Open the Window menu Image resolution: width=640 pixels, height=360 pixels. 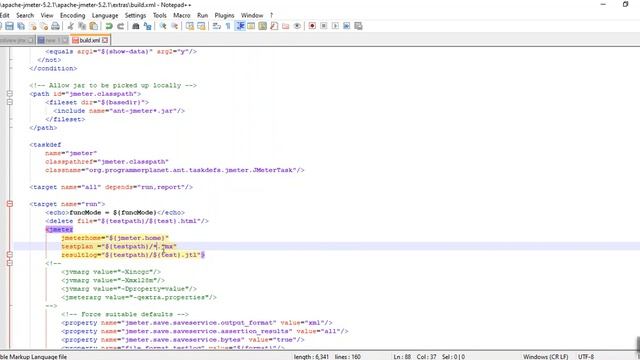[x=252, y=15]
